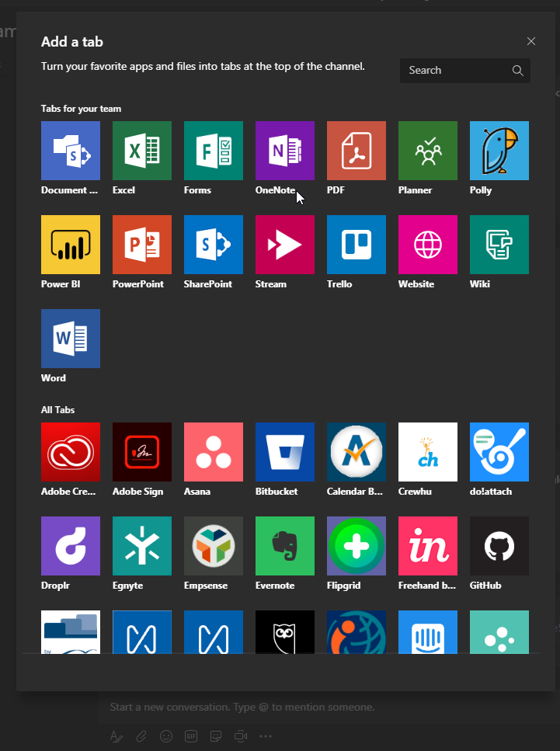Select the OneNote tile
This screenshot has width=560, height=751.
pyautogui.click(x=285, y=151)
